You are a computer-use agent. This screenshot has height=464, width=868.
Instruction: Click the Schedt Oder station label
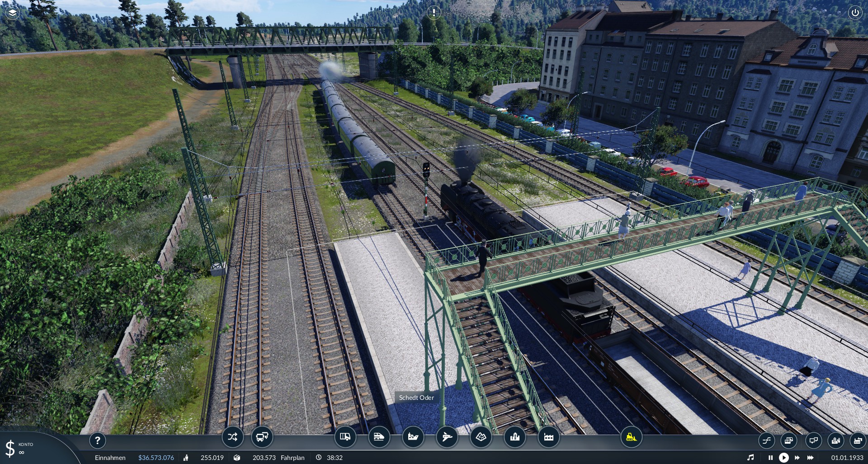coord(416,398)
